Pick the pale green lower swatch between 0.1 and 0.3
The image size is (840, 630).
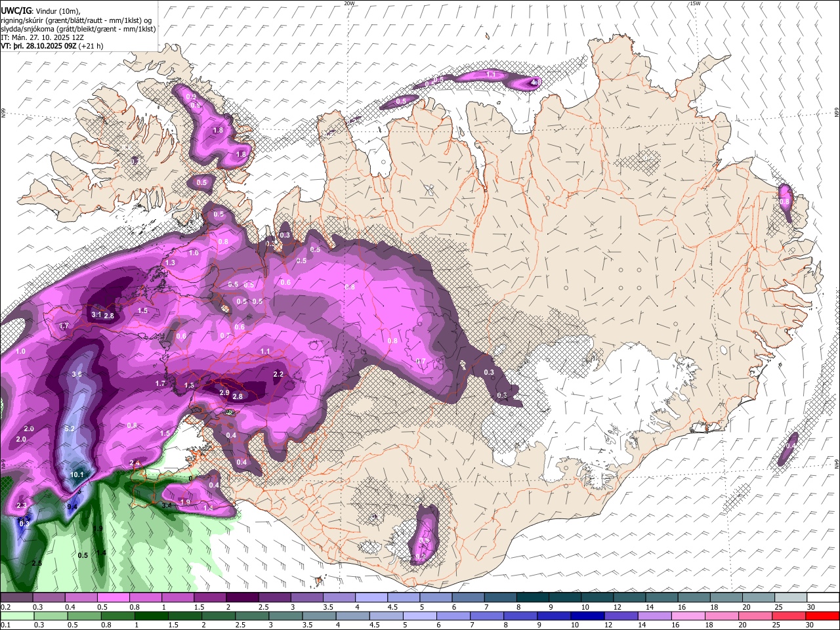tap(16, 616)
